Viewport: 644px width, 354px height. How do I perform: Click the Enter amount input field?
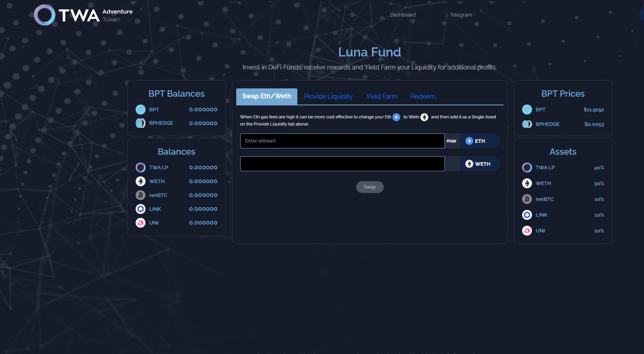point(342,141)
